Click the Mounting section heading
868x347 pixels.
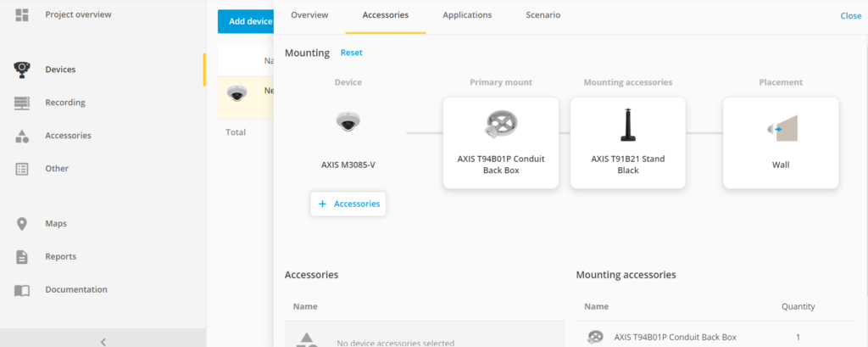coord(307,53)
